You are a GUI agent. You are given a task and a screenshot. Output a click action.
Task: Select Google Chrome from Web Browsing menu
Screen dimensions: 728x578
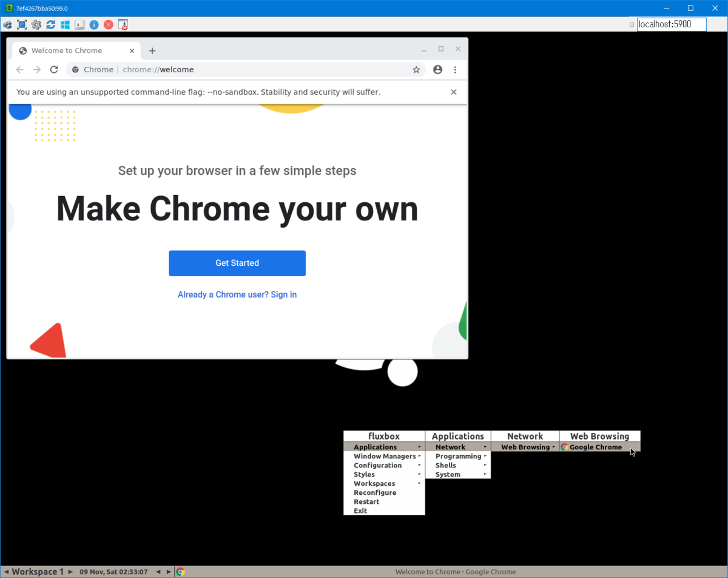pos(595,447)
